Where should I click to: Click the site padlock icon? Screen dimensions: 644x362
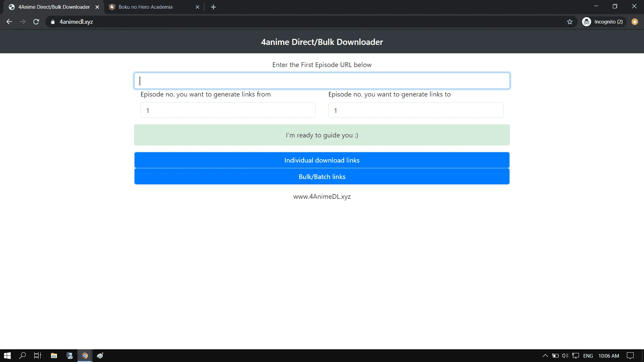pyautogui.click(x=53, y=22)
